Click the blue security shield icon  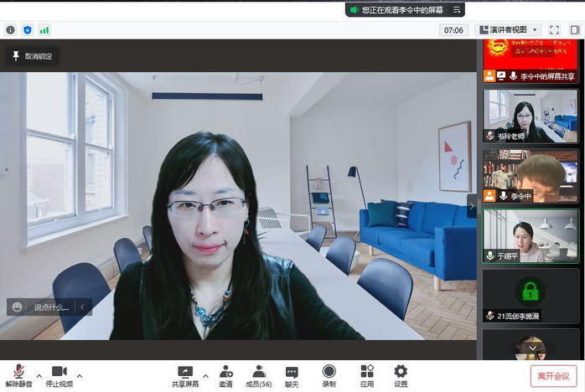[x=27, y=29]
